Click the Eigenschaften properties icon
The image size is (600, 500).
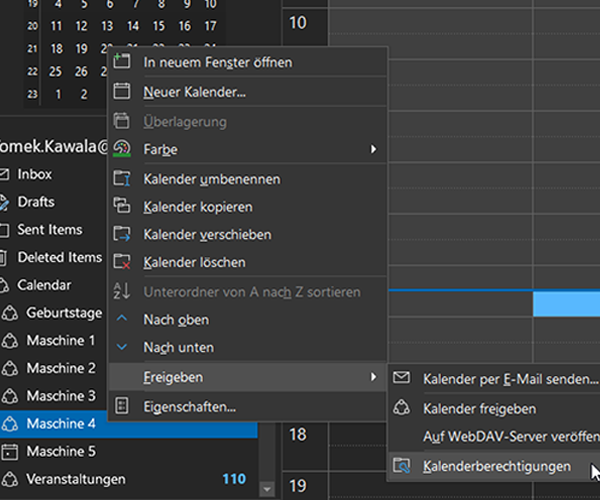click(x=123, y=406)
